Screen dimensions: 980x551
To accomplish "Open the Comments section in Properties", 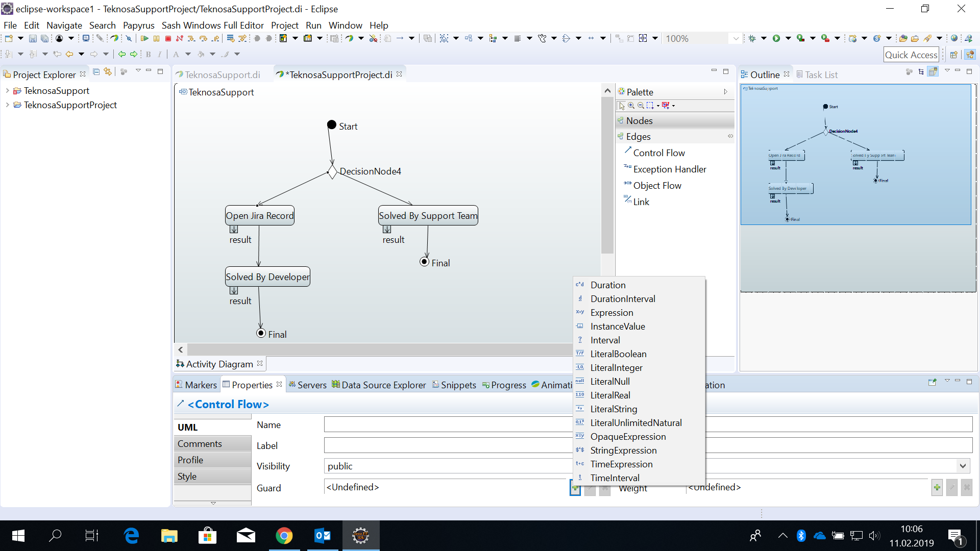I will (x=212, y=444).
